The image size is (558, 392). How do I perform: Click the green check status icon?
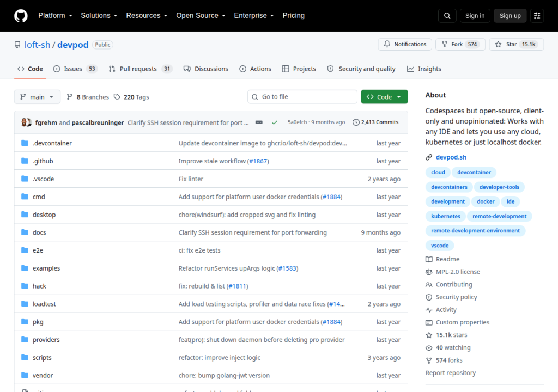point(275,122)
